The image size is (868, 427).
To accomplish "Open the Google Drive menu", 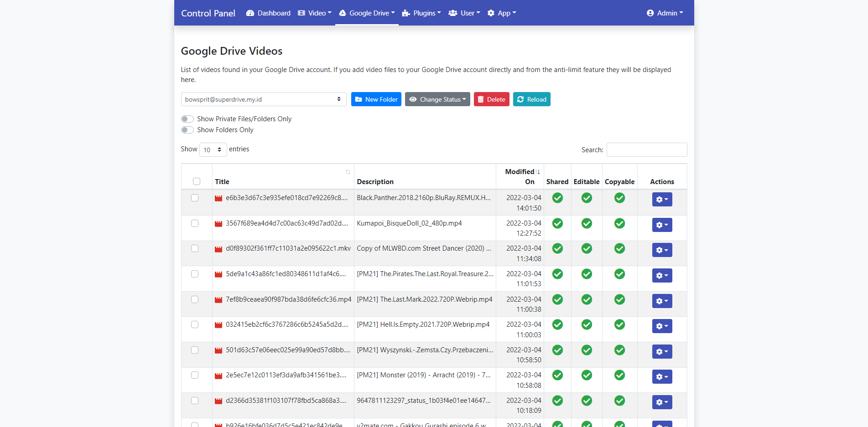I will click(x=367, y=13).
